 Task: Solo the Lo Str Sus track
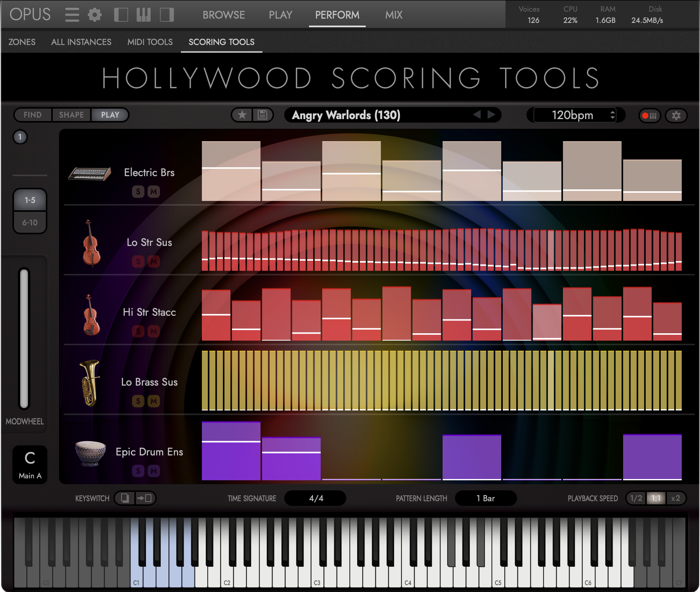pyautogui.click(x=138, y=261)
